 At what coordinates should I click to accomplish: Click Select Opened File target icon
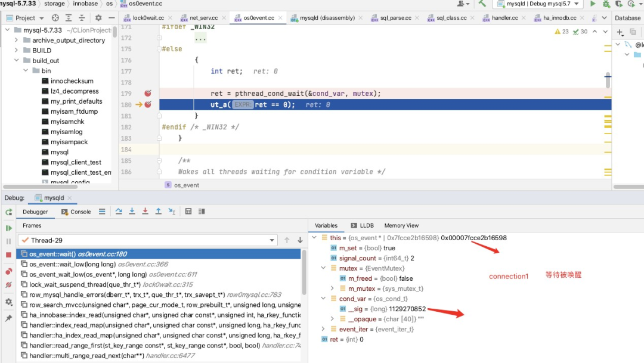pos(55,18)
